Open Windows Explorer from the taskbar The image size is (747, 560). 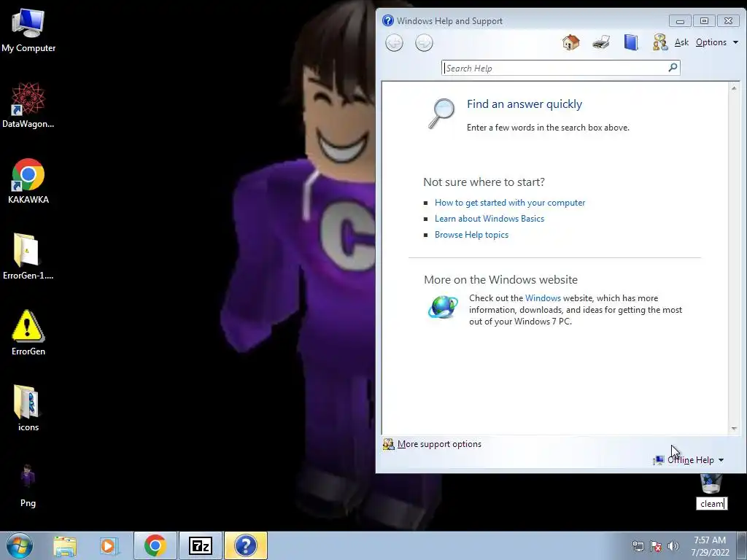65,545
